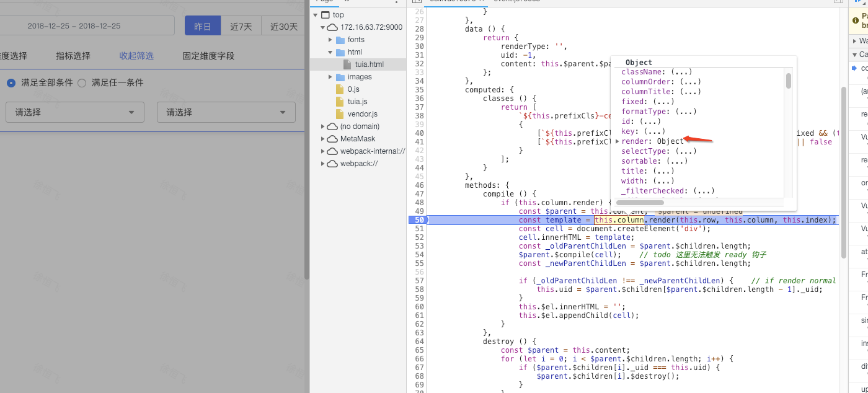Collapse the html folder arrow

(x=330, y=52)
